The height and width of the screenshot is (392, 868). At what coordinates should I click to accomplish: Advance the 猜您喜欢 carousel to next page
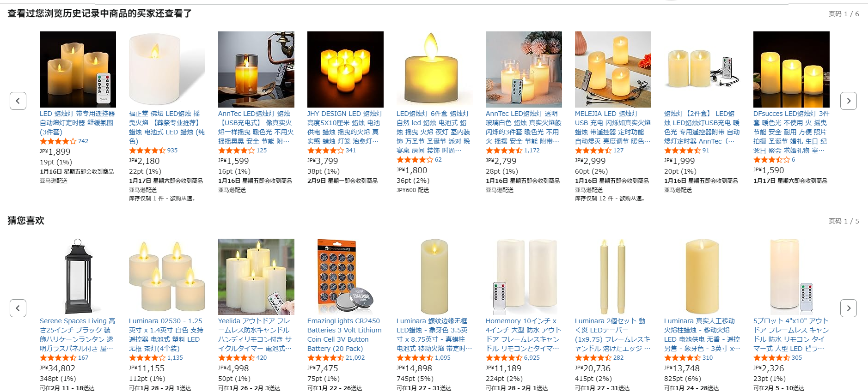[x=848, y=308]
